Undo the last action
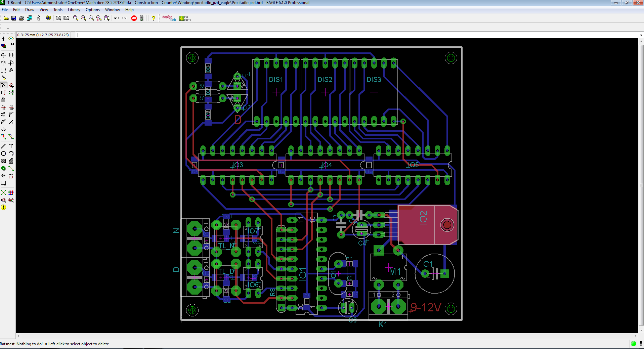Image resolution: width=644 pixels, height=349 pixels. coord(117,18)
